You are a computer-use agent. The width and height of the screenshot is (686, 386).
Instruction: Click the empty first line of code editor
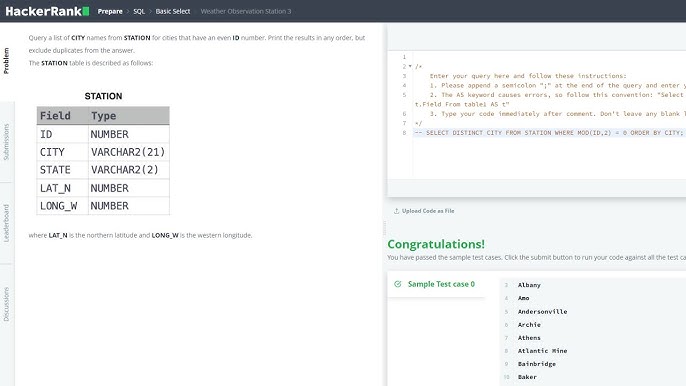click(x=549, y=57)
